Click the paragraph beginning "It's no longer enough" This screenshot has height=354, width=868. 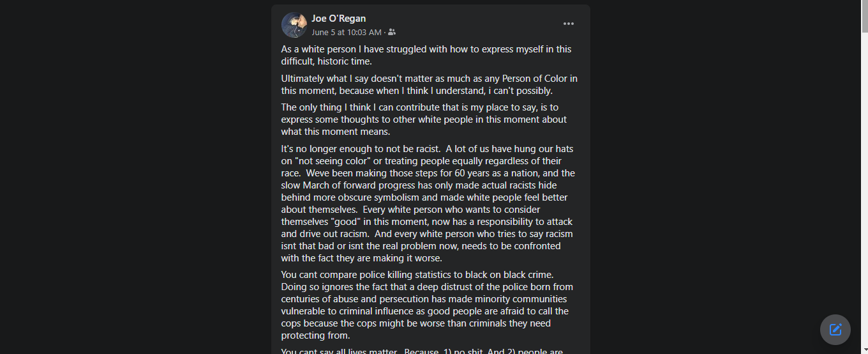click(x=428, y=203)
